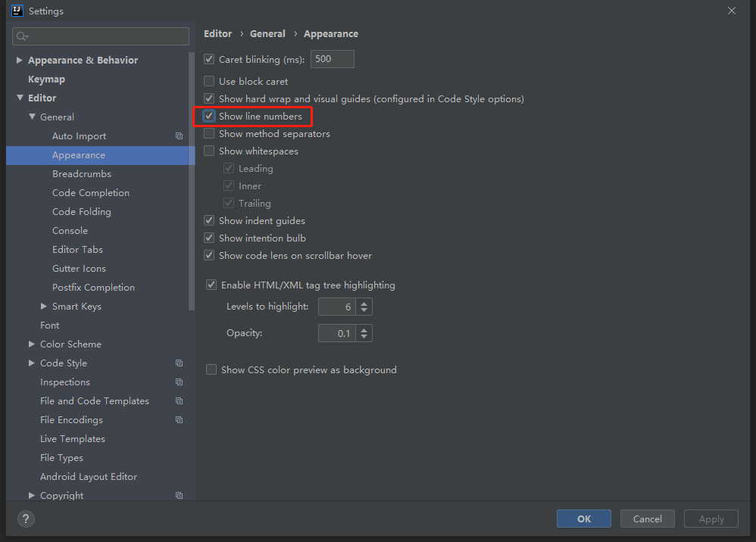Click project-level icon beside Inspections
The image size is (756, 542).
coord(179,382)
